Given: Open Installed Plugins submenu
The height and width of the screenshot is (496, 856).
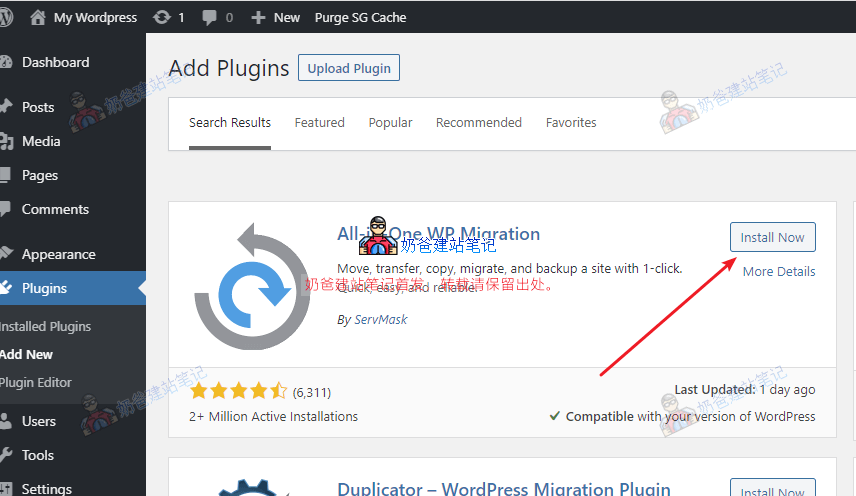Looking at the screenshot, I should (x=45, y=326).
